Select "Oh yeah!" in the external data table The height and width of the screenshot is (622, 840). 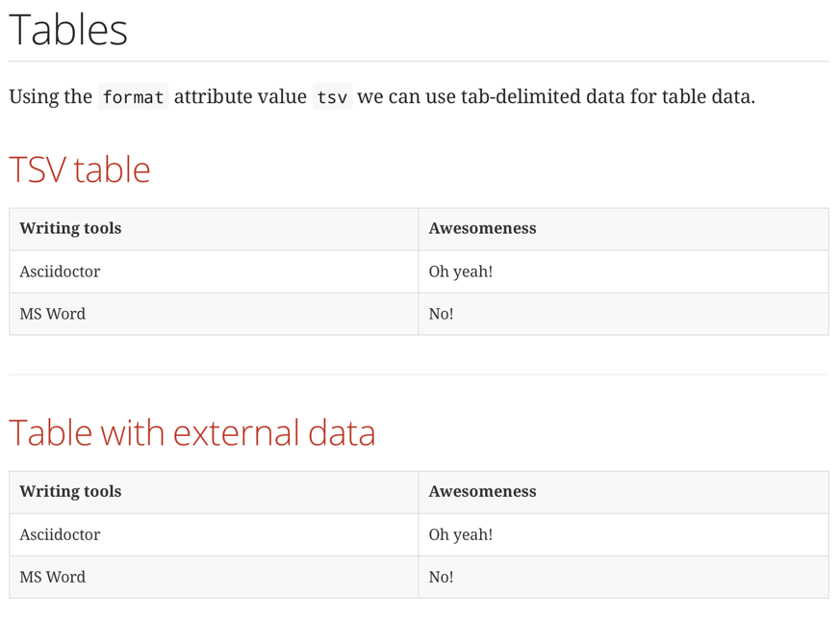[461, 534]
